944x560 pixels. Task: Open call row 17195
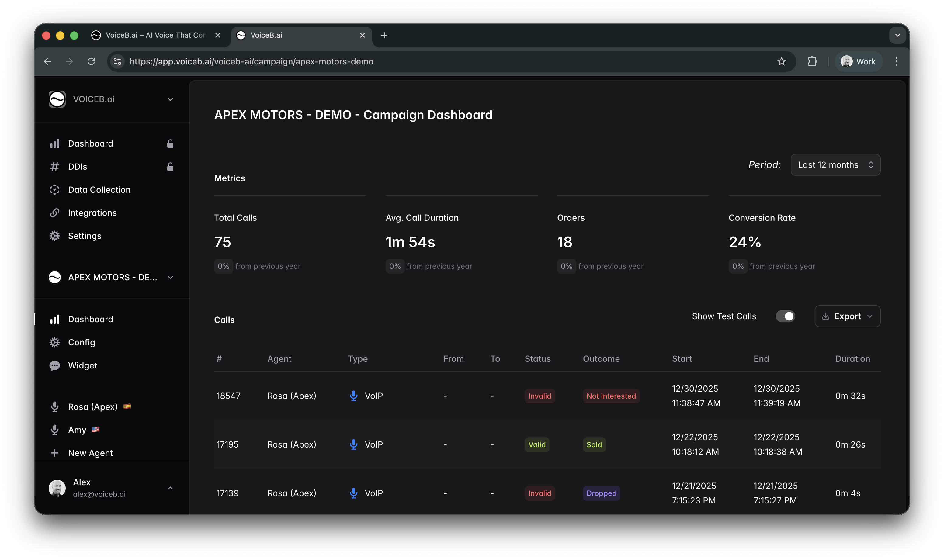coord(227,444)
